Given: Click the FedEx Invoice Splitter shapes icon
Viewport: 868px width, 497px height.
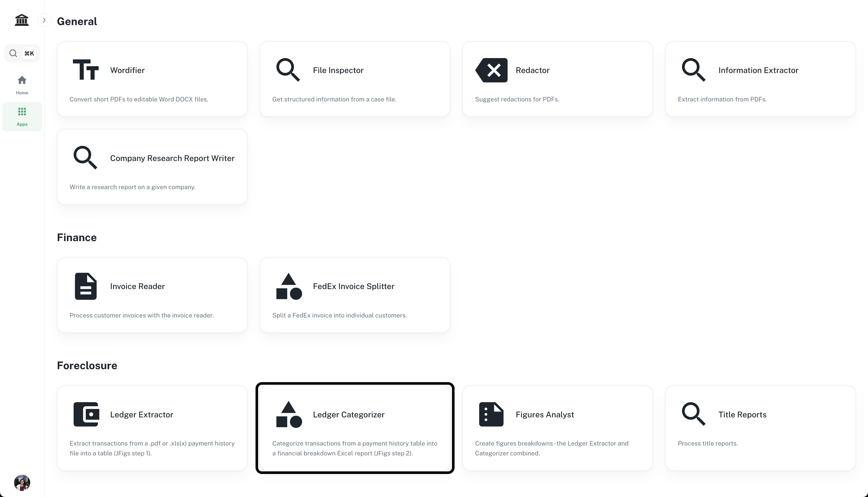Looking at the screenshot, I should tap(289, 286).
